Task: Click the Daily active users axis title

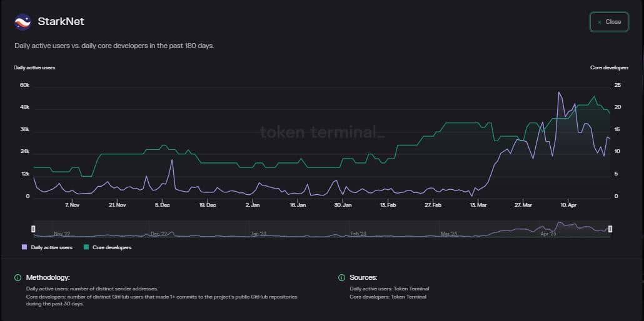Action: [34, 67]
